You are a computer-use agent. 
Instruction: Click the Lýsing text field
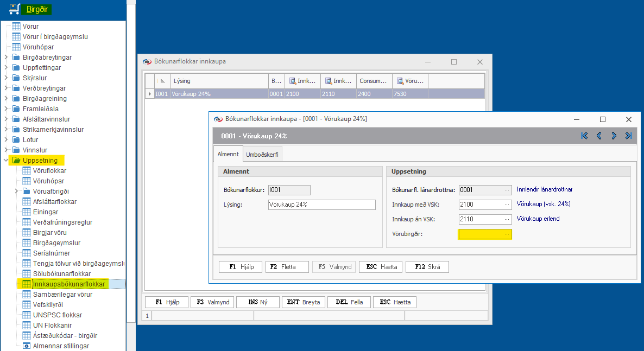click(x=321, y=205)
